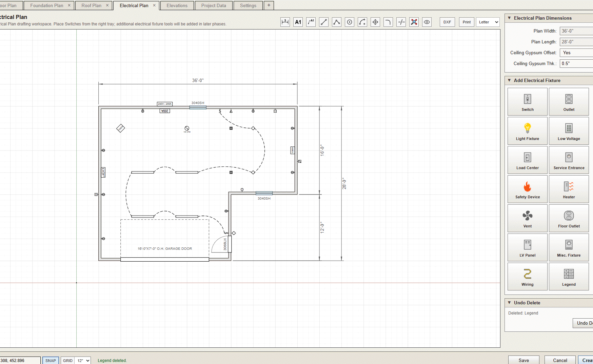Add a Service Entrance
The image size is (593, 364).
coord(569,160)
